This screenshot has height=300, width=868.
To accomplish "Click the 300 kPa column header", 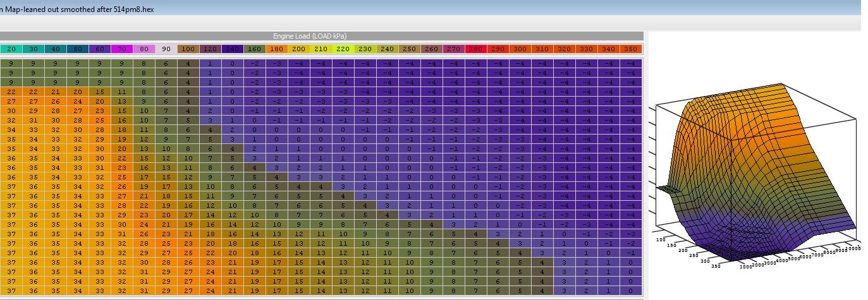I will coord(520,49).
